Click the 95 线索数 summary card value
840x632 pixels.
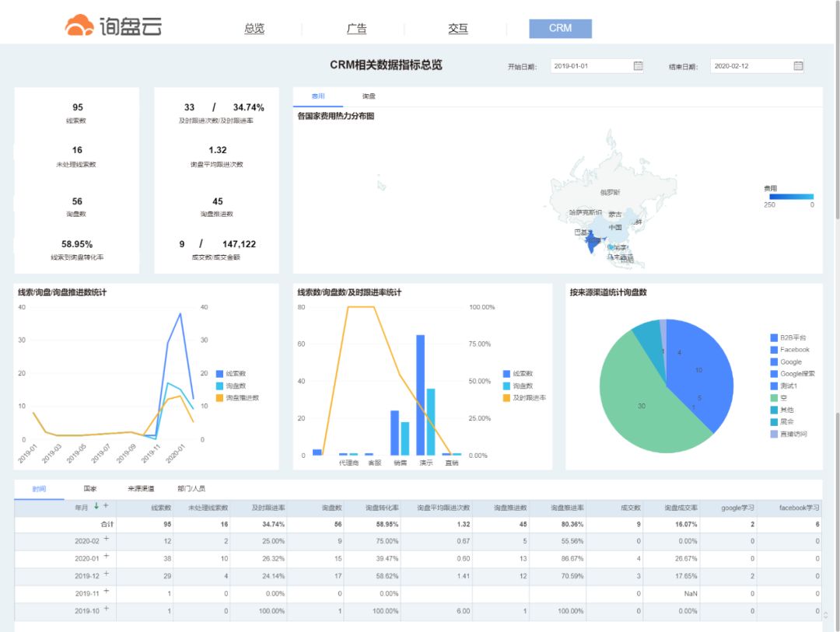pyautogui.click(x=78, y=107)
